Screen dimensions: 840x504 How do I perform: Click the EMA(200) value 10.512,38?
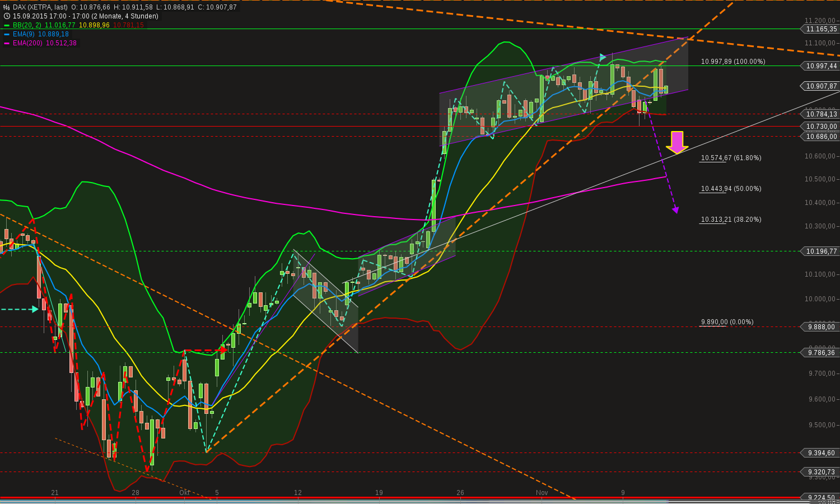(x=62, y=43)
